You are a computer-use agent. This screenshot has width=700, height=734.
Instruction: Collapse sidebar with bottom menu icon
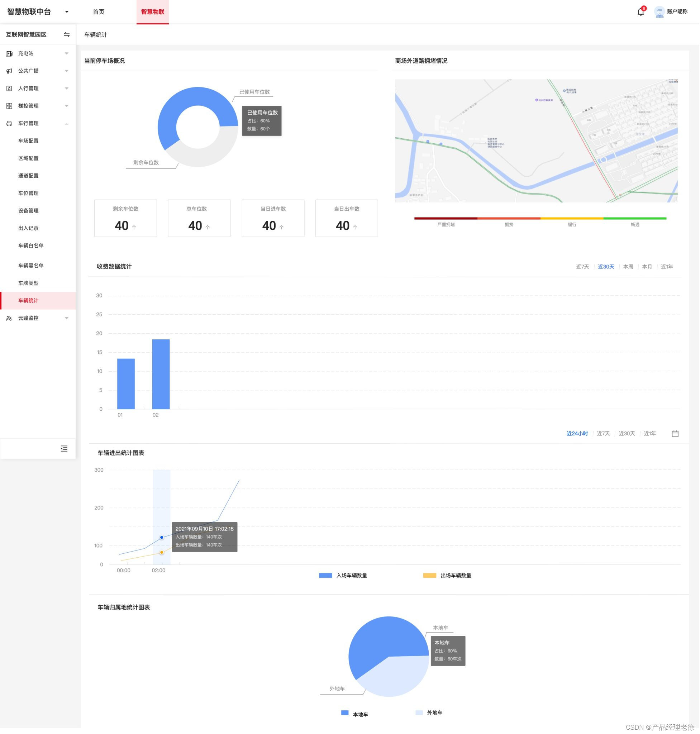(64, 448)
